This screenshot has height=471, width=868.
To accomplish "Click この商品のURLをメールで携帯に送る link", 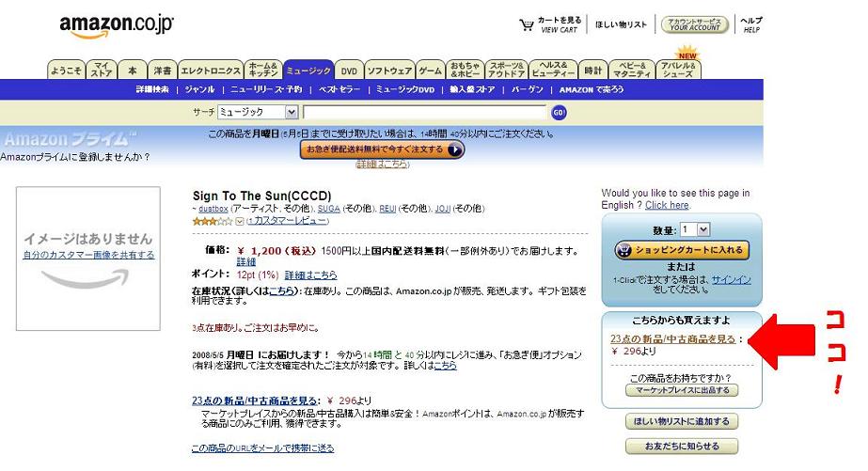I will (262, 448).
